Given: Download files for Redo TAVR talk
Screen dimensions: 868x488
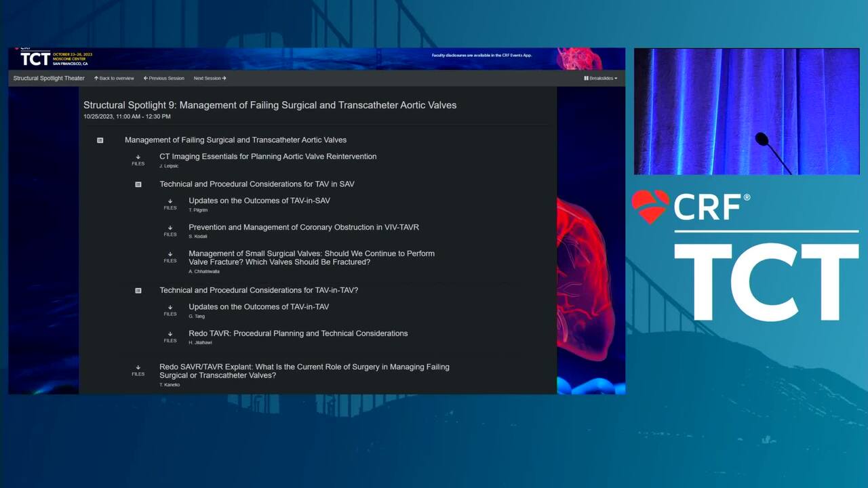Looking at the screenshot, I should [170, 337].
